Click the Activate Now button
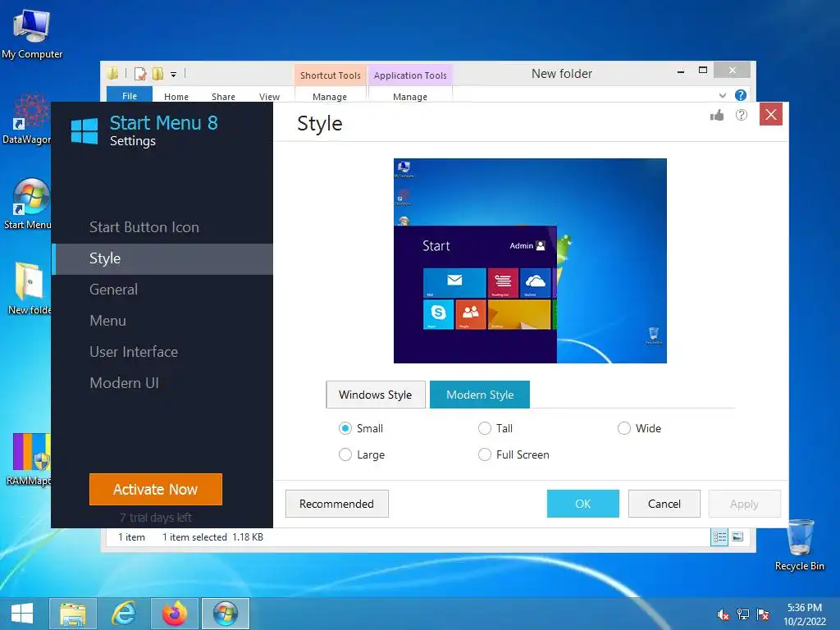 coord(156,489)
